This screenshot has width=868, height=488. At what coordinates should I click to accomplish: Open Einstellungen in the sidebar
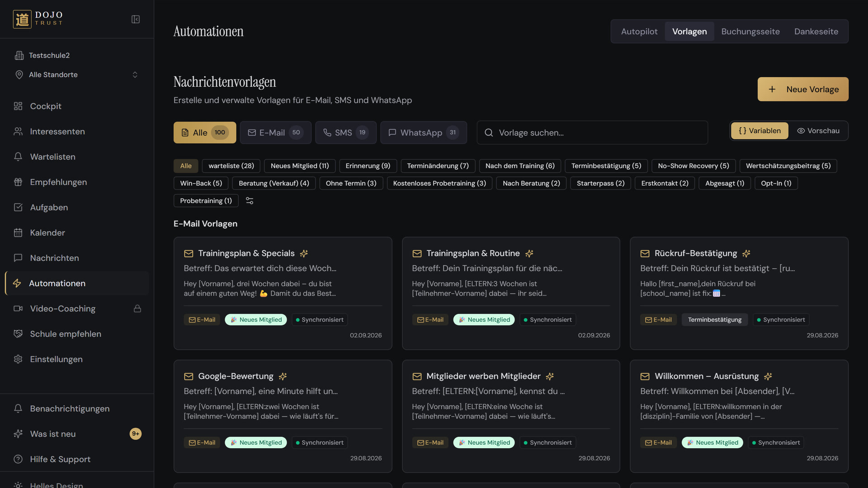click(77, 359)
